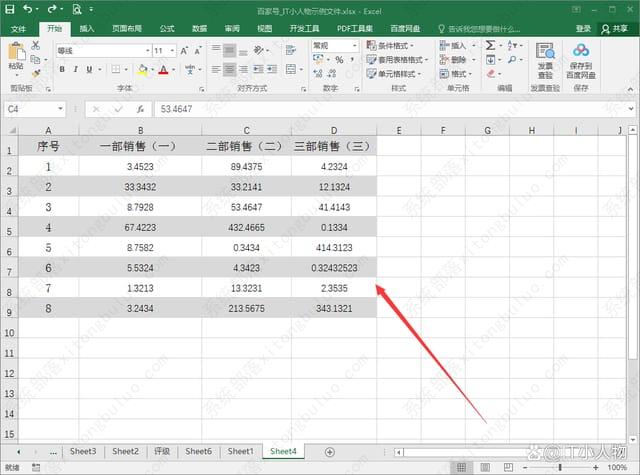640x475 pixels.
Task: Apply italic formatting
Action: point(76,69)
